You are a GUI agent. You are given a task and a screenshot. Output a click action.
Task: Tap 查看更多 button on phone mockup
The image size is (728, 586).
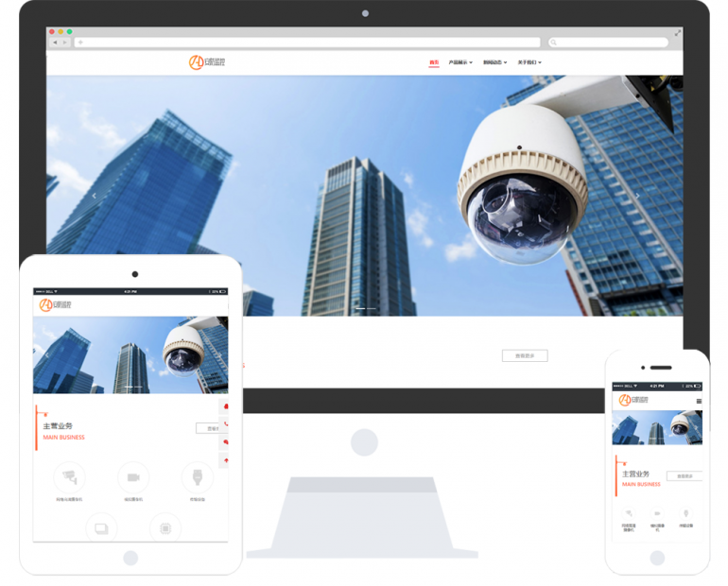[x=685, y=476]
